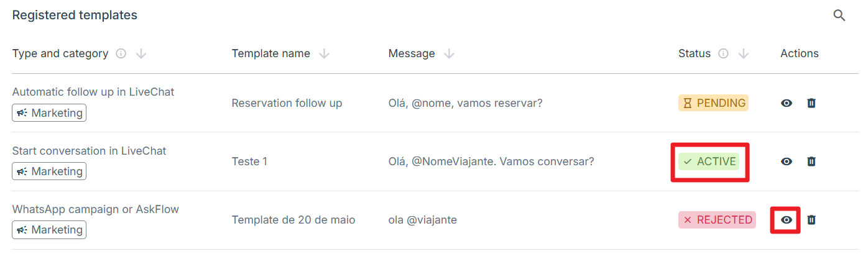Open the search magnifier icon
The image size is (868, 254).
839,16
